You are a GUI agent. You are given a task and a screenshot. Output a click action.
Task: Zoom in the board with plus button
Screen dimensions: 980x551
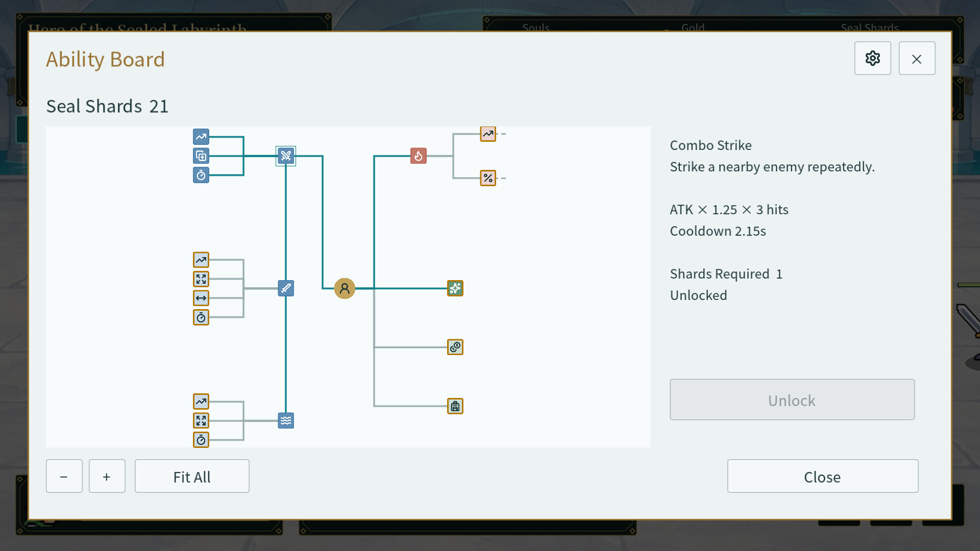[x=107, y=476]
